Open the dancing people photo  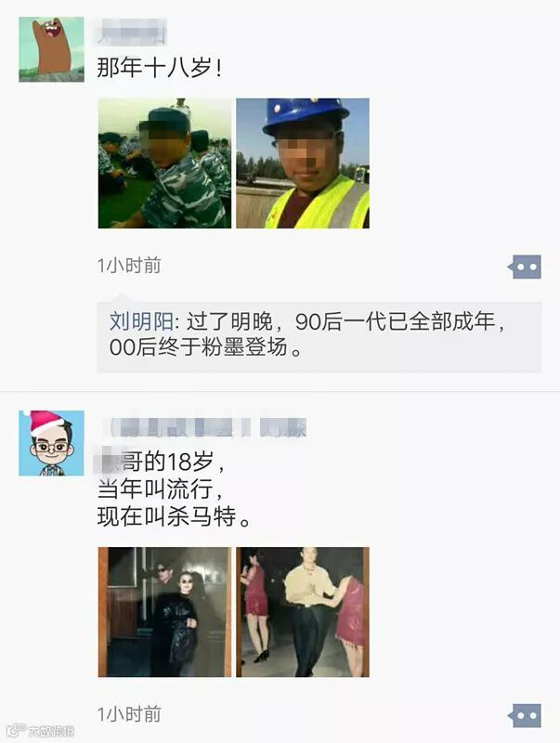(x=303, y=612)
